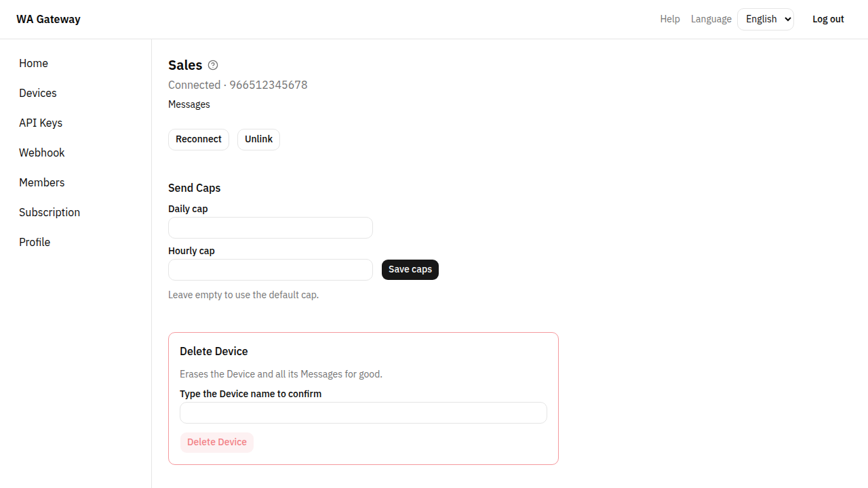Click the 'Sales' device title
This screenshot has height=488, width=868.
pos(185,65)
